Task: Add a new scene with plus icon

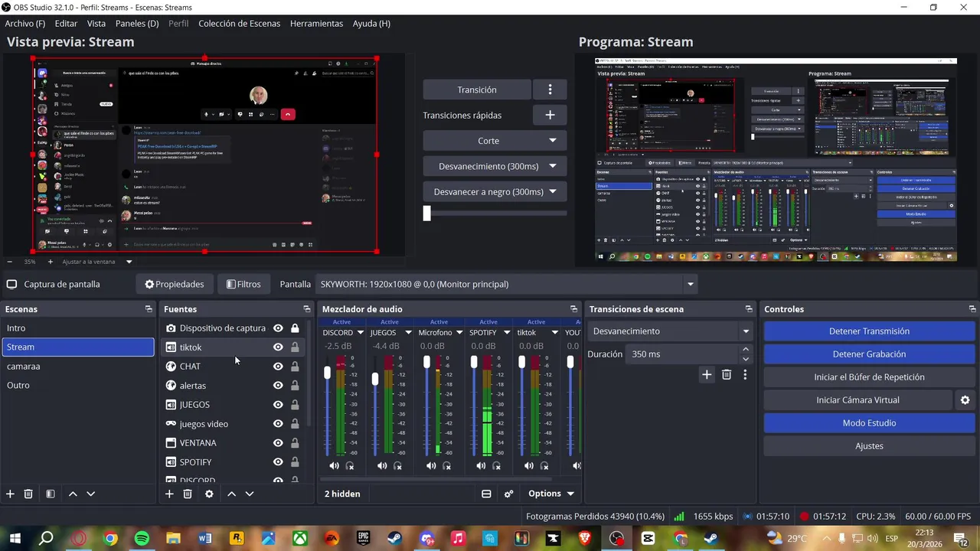Action: click(x=10, y=494)
